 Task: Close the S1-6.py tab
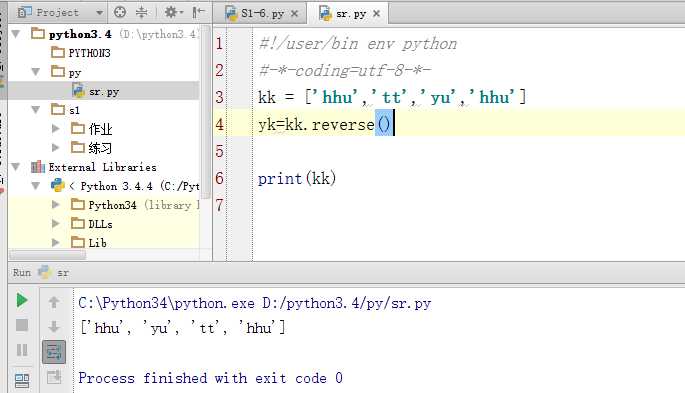point(295,14)
